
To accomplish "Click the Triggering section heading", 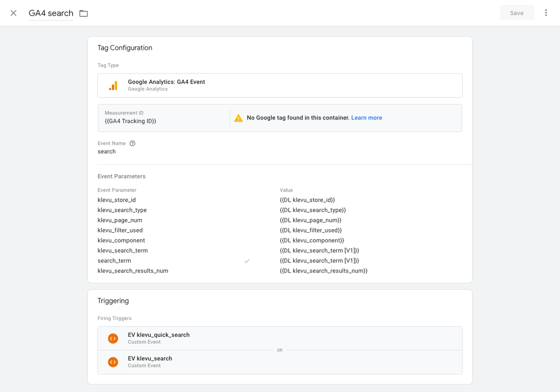I will tap(113, 301).
